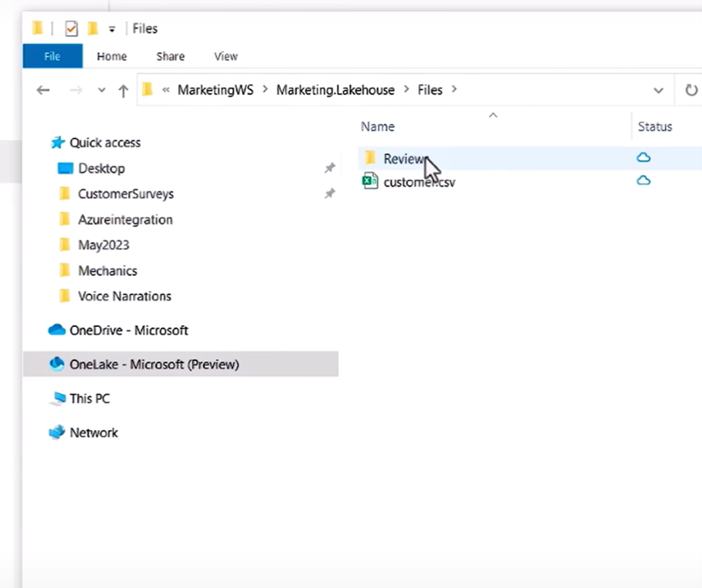Expand subfolders arrow after MarketingWS

(x=265, y=89)
